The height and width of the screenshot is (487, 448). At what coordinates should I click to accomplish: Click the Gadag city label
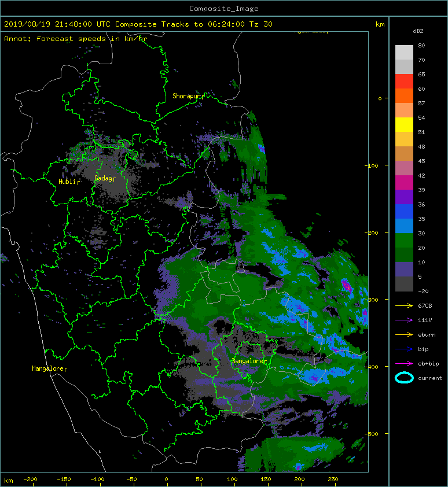click(x=104, y=178)
